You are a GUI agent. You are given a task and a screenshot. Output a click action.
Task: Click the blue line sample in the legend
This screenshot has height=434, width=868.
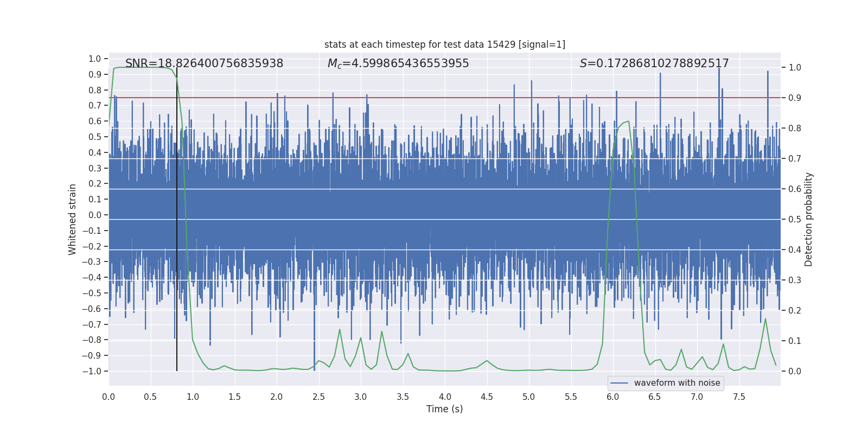(619, 383)
